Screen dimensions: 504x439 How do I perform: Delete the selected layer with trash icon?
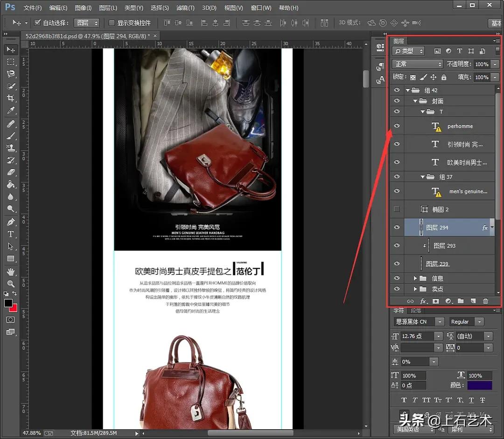click(485, 301)
